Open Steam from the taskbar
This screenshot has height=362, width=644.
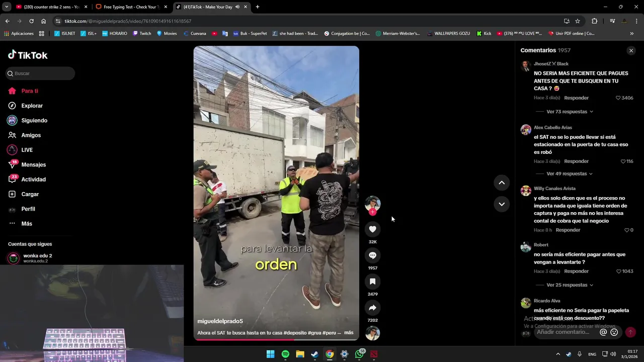point(314,354)
